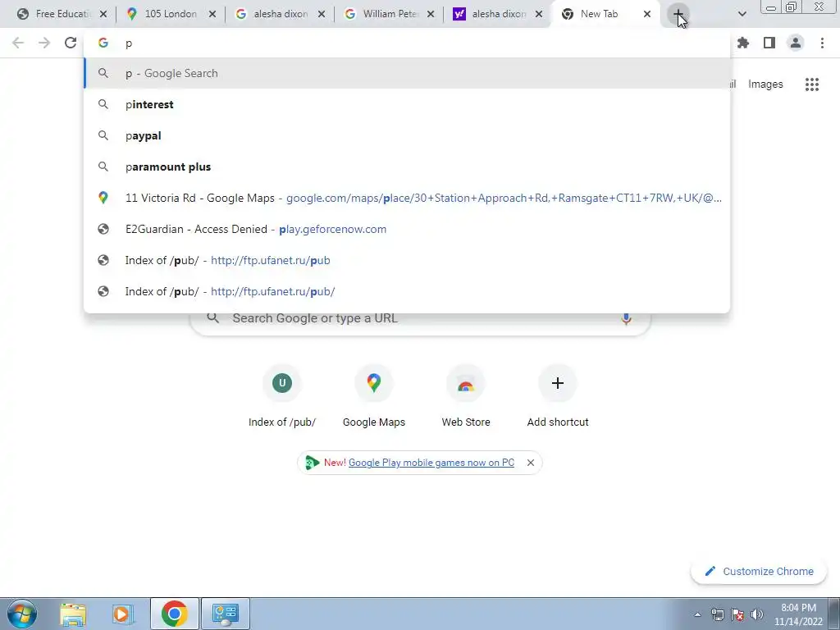
Task: Show hidden tray icons arrow
Action: click(697, 614)
